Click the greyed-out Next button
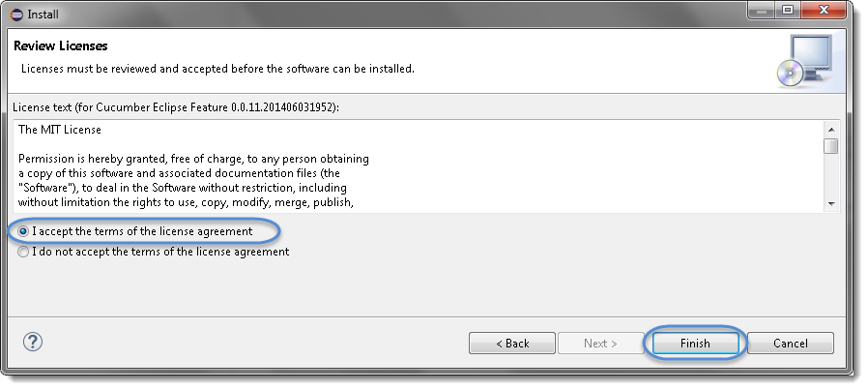868x390 pixels. coord(600,343)
